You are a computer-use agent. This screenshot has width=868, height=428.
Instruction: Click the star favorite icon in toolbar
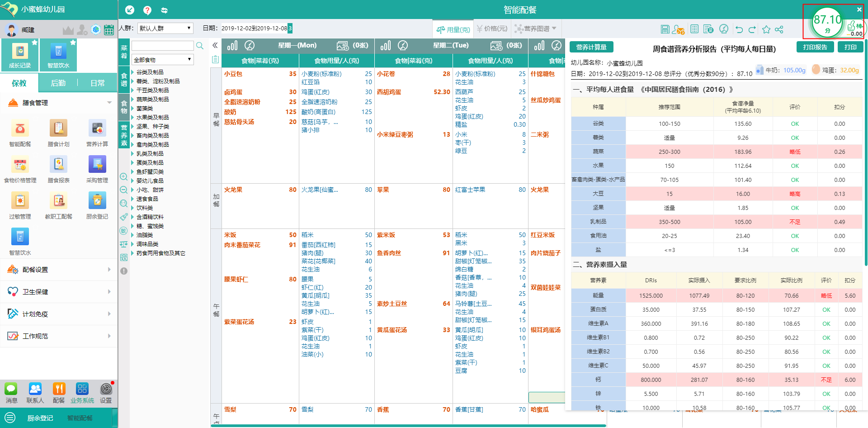(766, 29)
